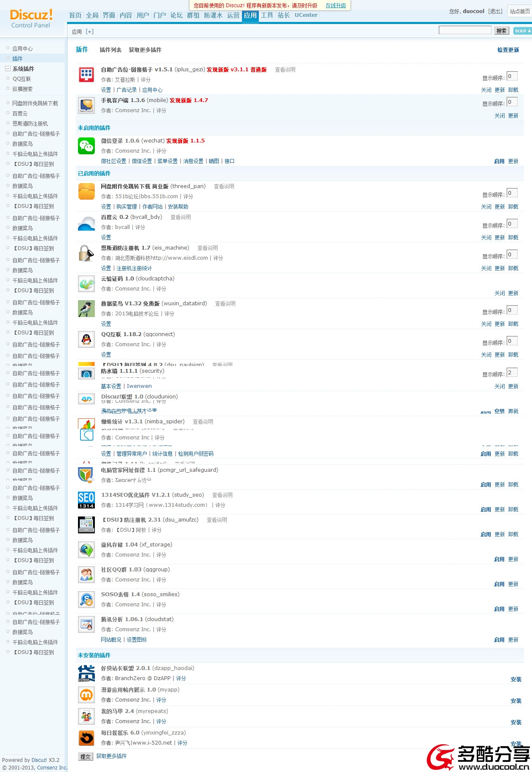532x772 pixels.
Task: Edit 显示顺序 field for 防水墙 plugin
Action: [512, 373]
